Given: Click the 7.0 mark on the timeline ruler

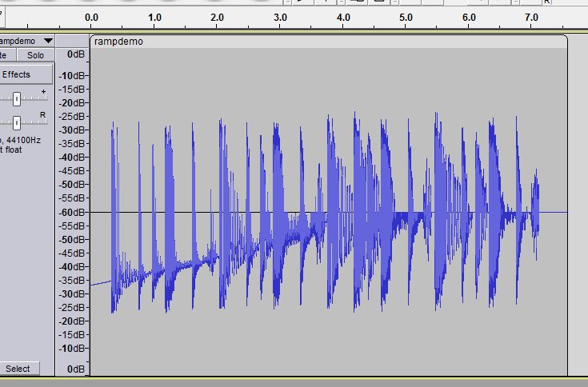Looking at the screenshot, I should coord(531,17).
